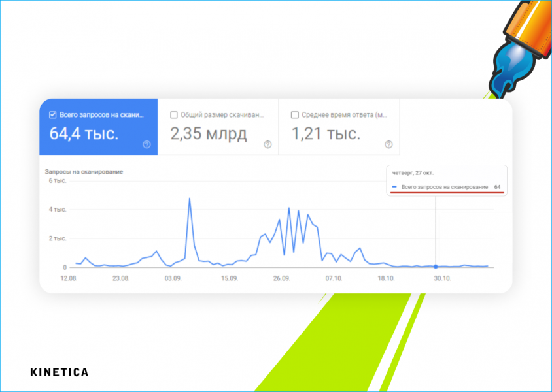Click the "Запросы на сканирование" chart title
The image size is (552, 392).
point(84,172)
